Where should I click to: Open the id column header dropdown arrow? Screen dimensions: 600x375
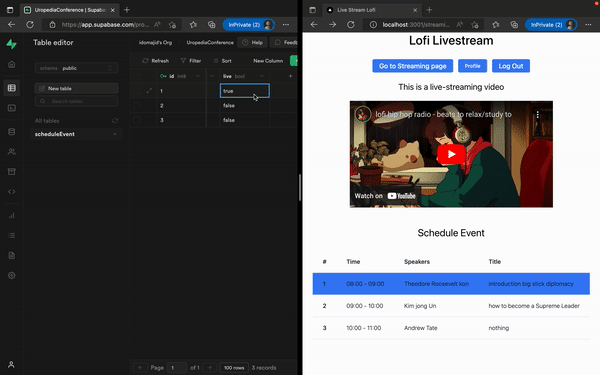pos(197,76)
